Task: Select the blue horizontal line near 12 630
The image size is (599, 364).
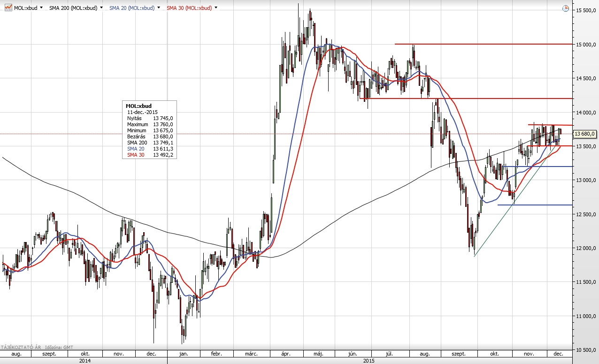Action: pyautogui.click(x=535, y=205)
